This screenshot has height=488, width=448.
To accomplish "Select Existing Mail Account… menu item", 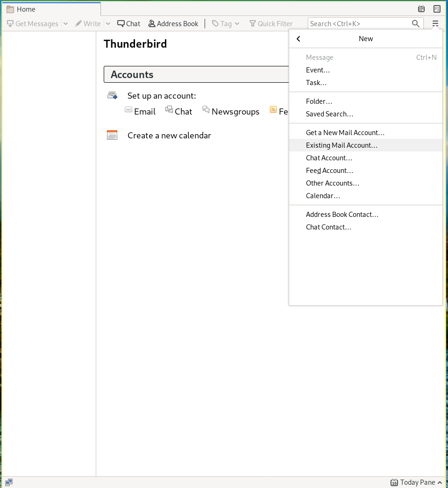I will [341, 145].
